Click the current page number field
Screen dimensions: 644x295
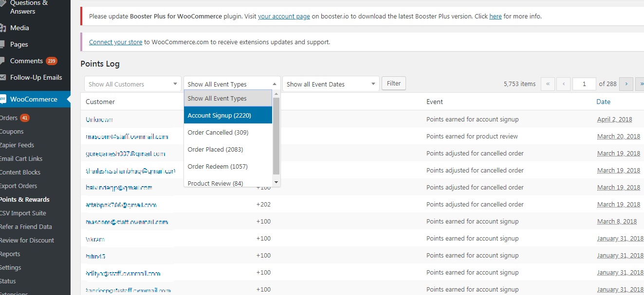[x=584, y=84]
